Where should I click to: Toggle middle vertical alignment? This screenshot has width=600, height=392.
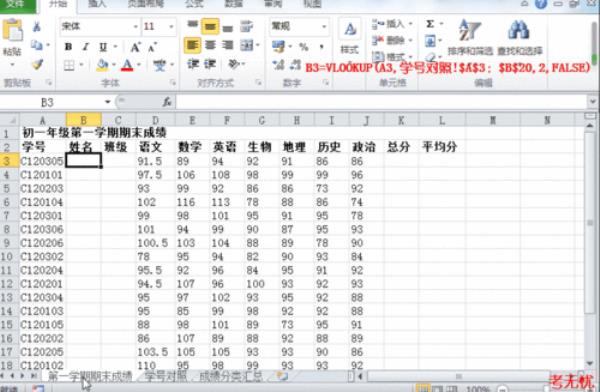click(210, 26)
